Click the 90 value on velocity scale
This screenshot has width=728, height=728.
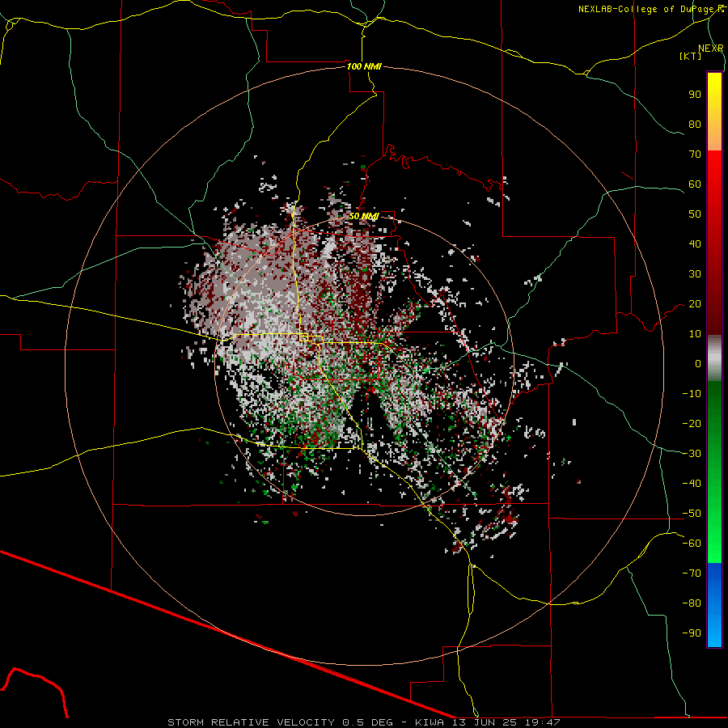[695, 95]
